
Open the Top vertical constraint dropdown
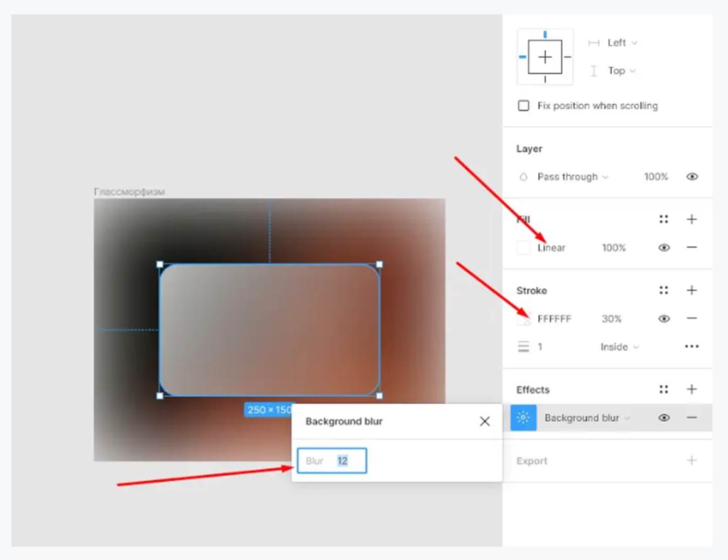coord(621,71)
